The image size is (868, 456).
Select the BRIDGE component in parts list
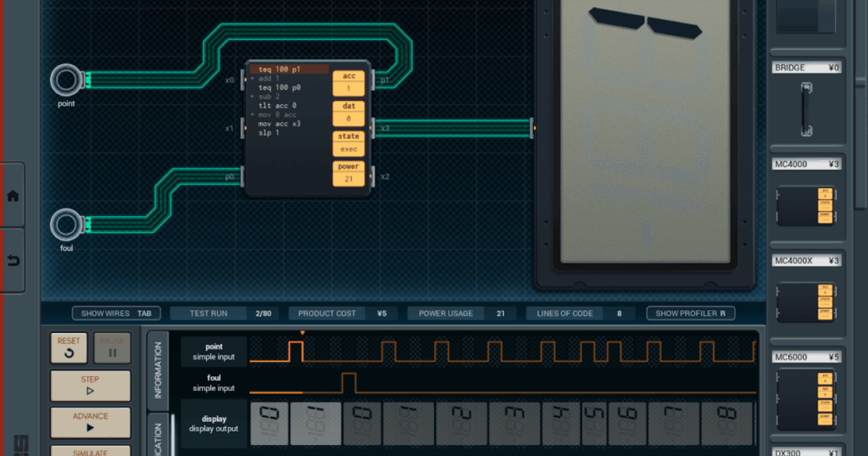click(x=807, y=101)
